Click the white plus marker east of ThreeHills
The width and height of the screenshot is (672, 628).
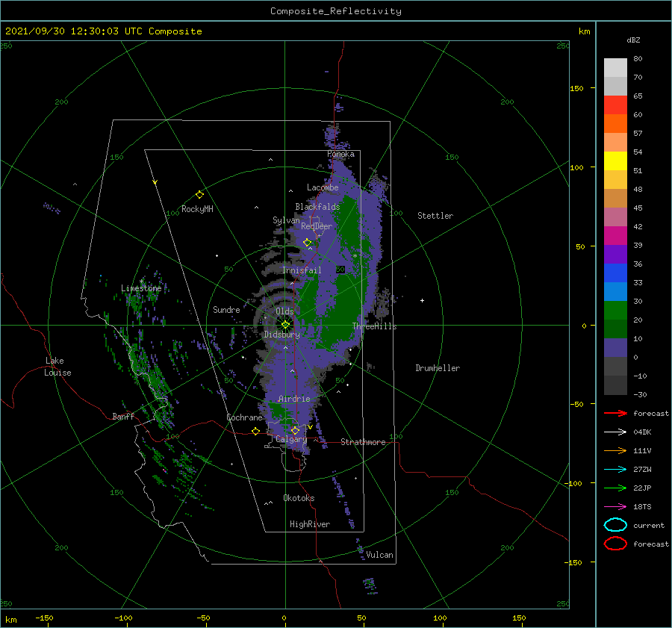(422, 300)
